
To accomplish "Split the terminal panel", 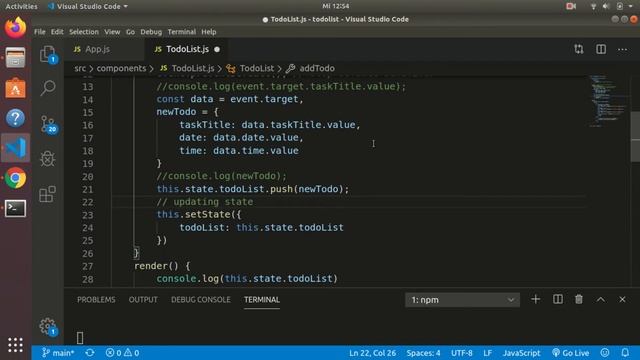I will [x=558, y=299].
